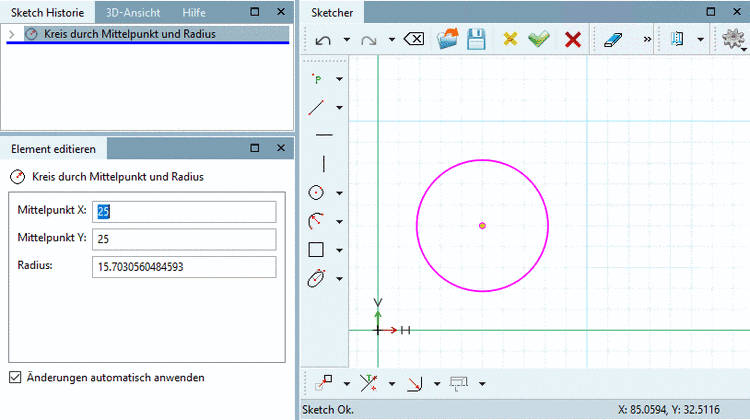Open dropdown beside corner fillet icon

437,384
